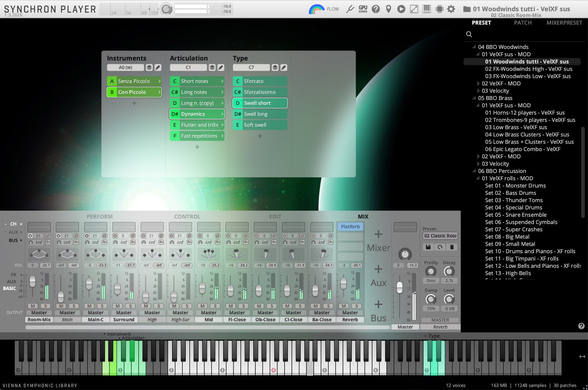Screen dimensions: 588x390
Task: Click the play button in top toolbar
Action: pos(401,9)
